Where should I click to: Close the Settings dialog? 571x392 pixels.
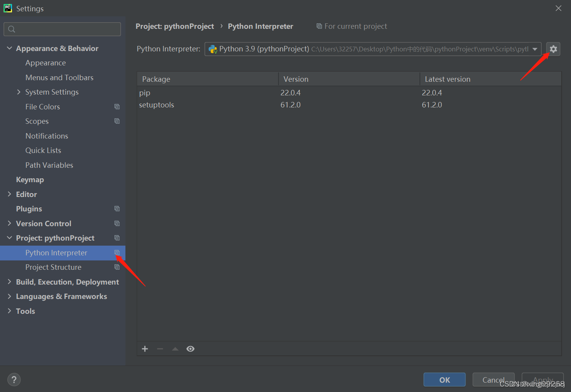pyautogui.click(x=559, y=8)
